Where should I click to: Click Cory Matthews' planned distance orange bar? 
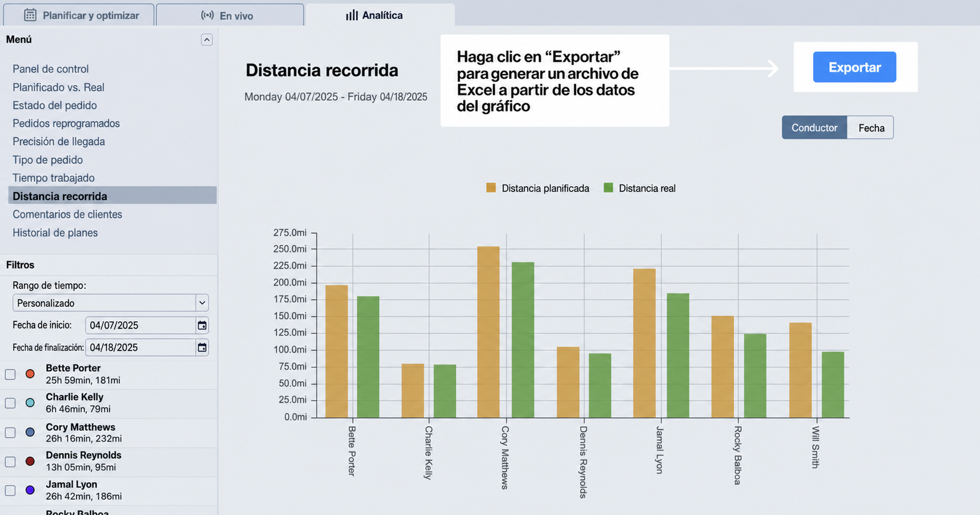(488, 332)
